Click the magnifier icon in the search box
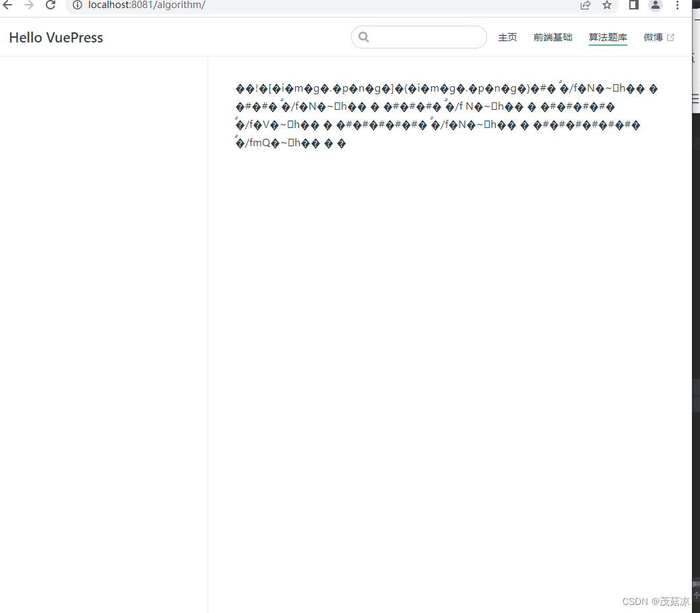 (364, 37)
